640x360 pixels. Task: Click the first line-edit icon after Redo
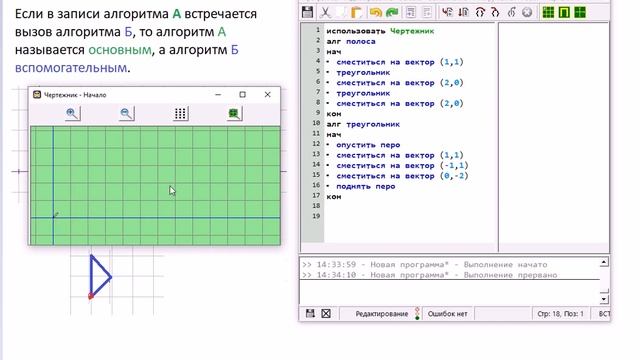coord(411,12)
